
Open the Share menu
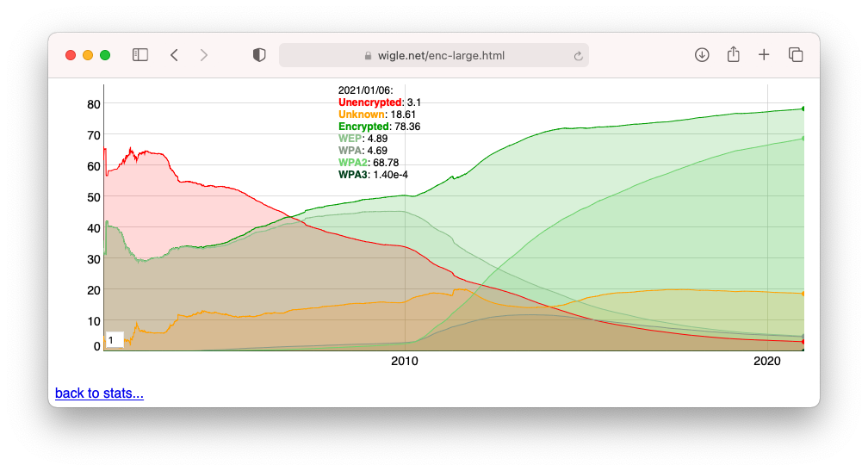point(734,55)
